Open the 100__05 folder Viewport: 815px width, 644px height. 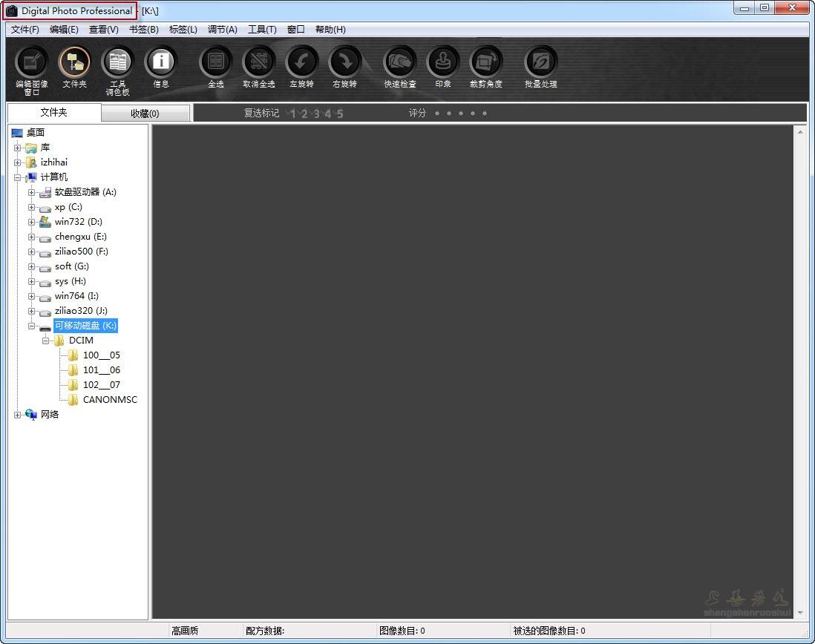[102, 355]
